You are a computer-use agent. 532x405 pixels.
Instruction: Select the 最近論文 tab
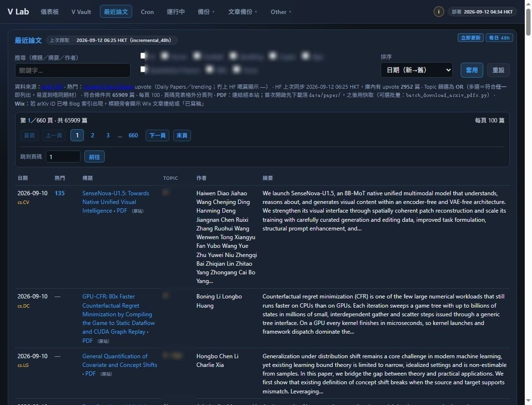[116, 12]
